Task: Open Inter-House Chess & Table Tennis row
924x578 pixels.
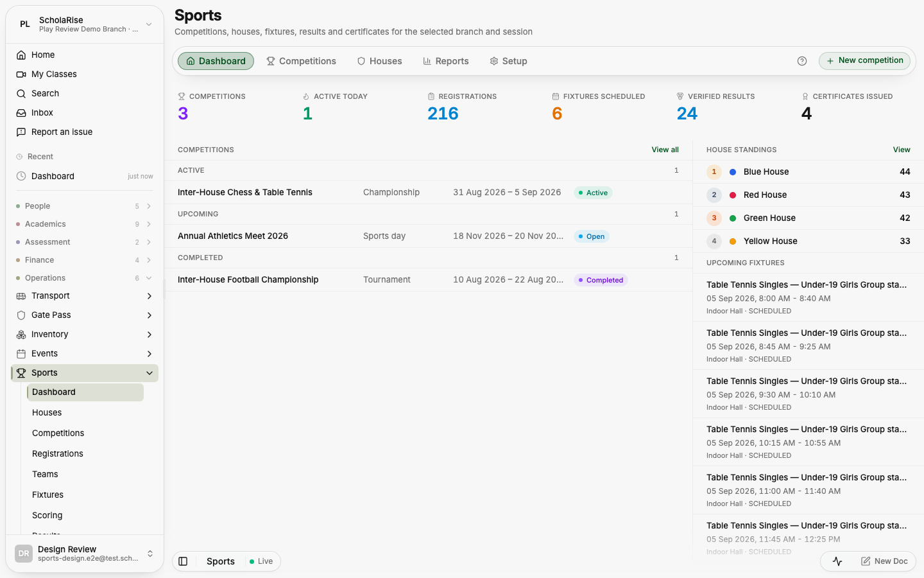Action: pyautogui.click(x=428, y=193)
